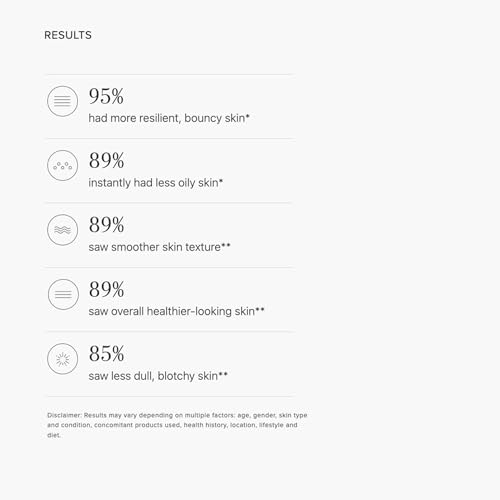Click 'saw overall healthier-looking skin' text
Image resolution: width=500 pixels, height=500 pixels.
point(172,311)
